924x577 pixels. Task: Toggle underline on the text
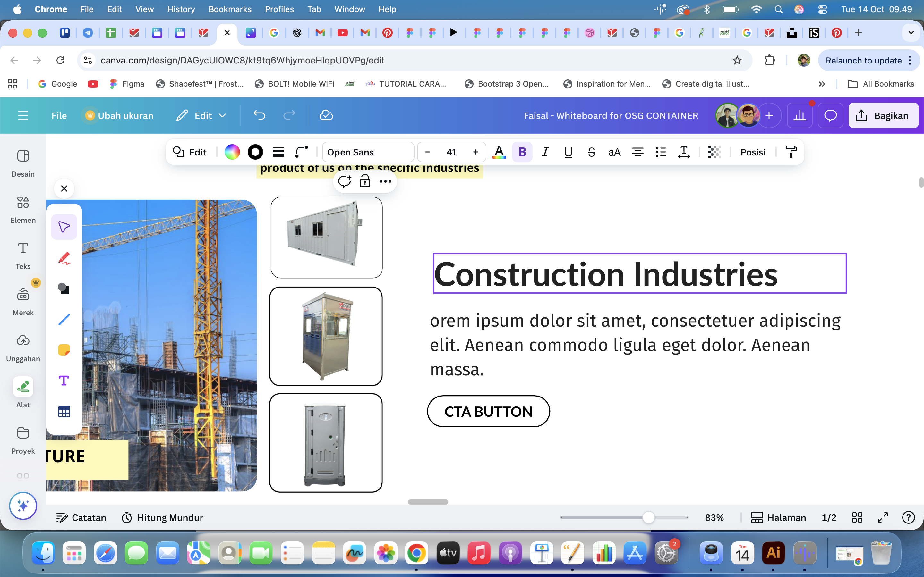[x=568, y=152]
